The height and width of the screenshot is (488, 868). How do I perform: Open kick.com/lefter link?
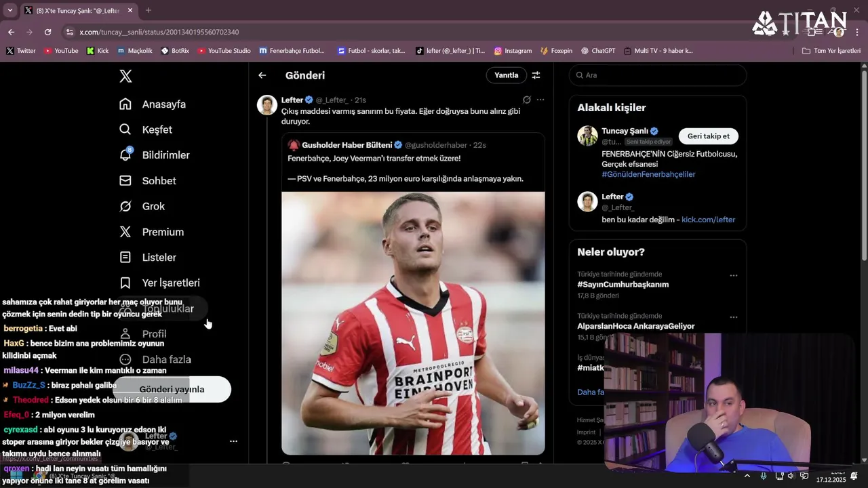[708, 220]
